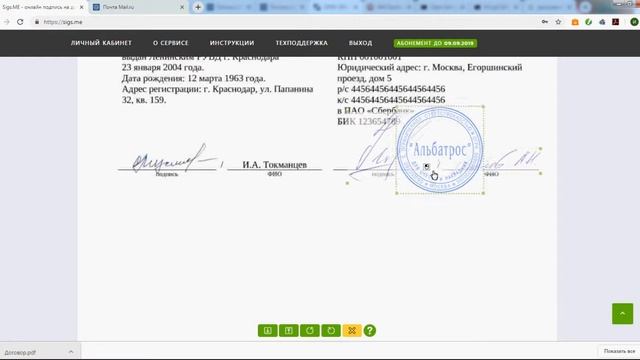Open help with the green question mark
Viewport: 640px width, 360px height.
coord(370,330)
